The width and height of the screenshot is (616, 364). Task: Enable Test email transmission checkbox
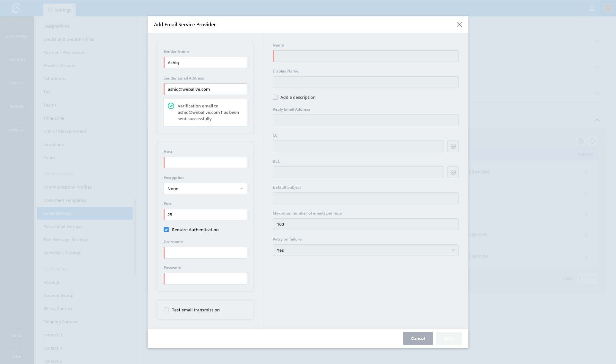[x=166, y=310]
